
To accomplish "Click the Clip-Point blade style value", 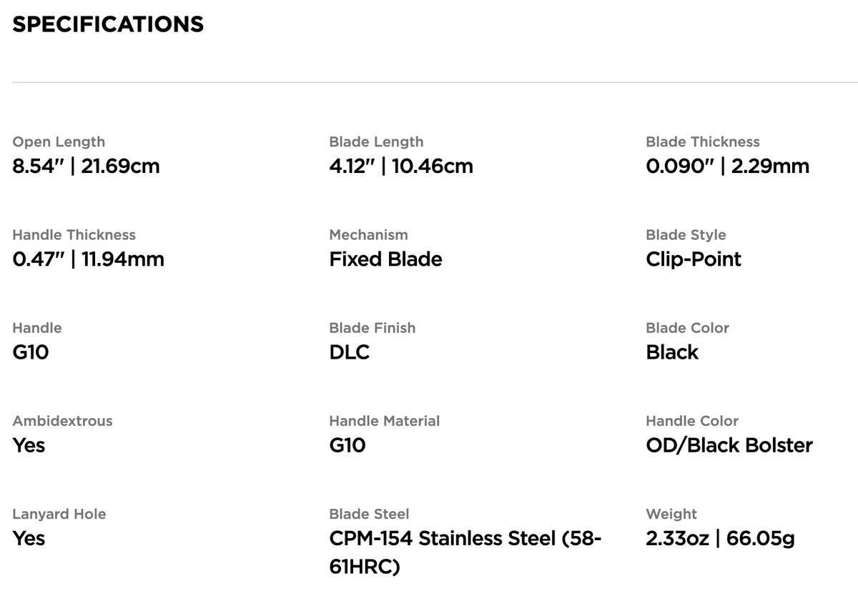I will pos(694,259).
